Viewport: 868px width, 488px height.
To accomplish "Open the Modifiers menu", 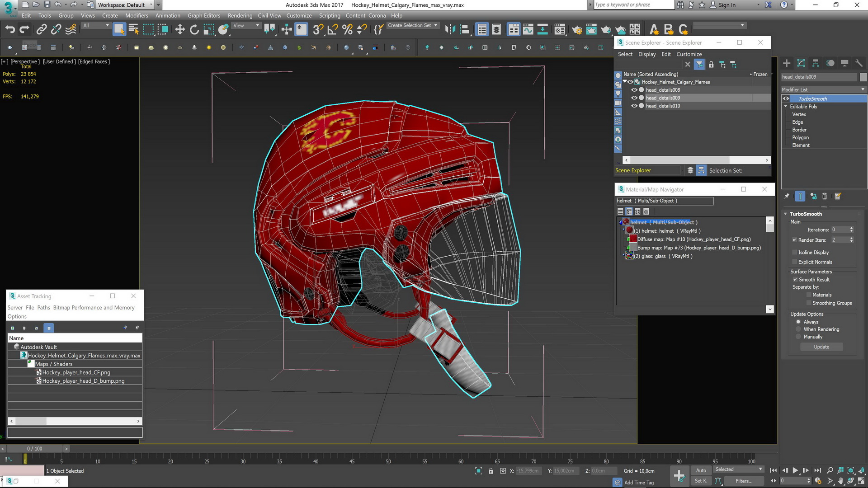I will pyautogui.click(x=137, y=15).
